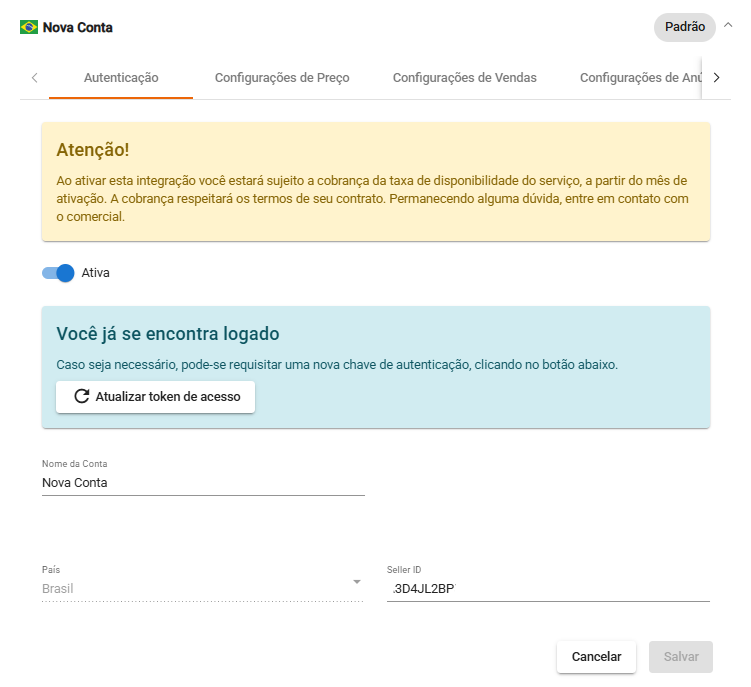Switch to the Autenticação tab

121,78
